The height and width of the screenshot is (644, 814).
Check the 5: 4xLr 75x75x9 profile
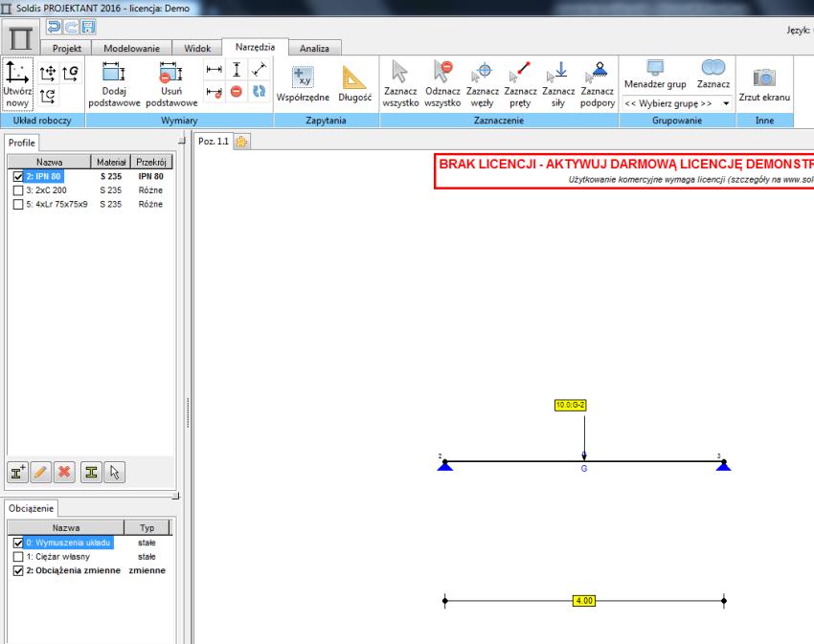coord(18,205)
